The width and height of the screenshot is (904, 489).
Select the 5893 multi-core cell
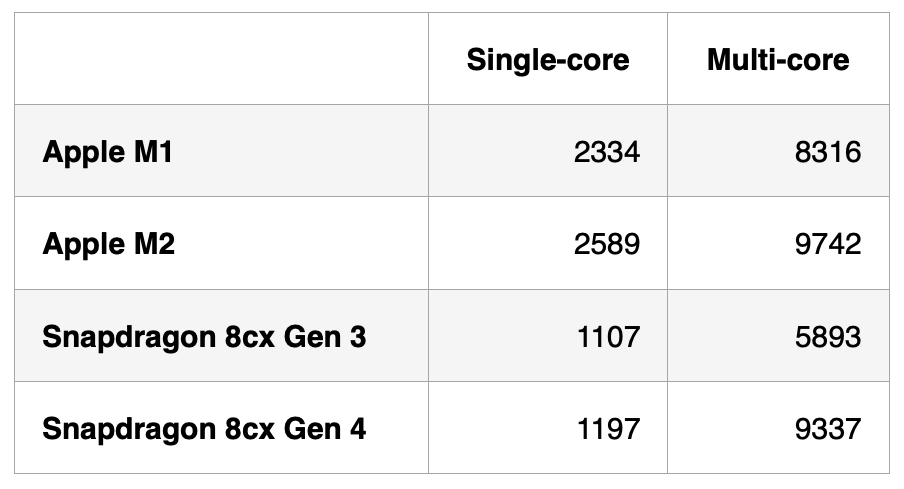pyautogui.click(x=828, y=337)
